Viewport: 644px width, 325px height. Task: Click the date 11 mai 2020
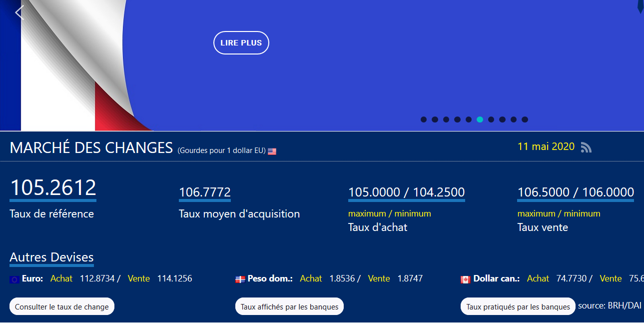[x=546, y=146]
